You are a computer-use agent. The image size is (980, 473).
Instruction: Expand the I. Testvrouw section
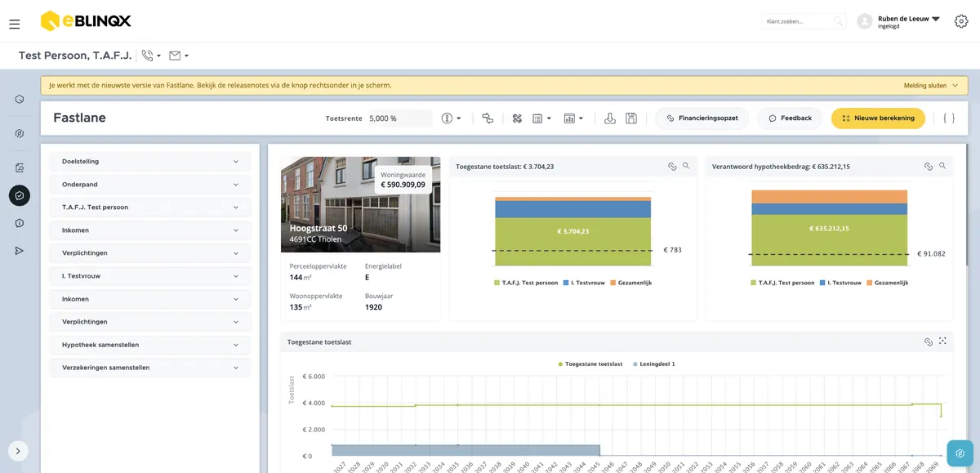[151, 276]
